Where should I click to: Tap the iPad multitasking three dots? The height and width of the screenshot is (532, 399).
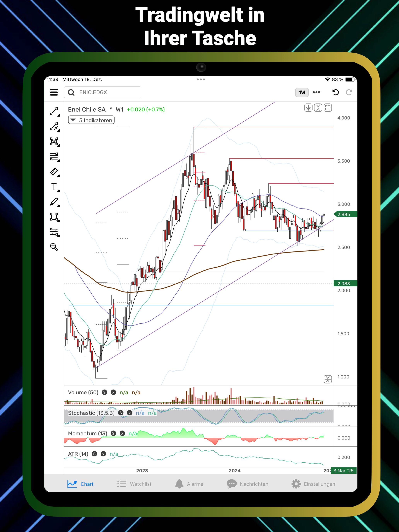pos(201,79)
